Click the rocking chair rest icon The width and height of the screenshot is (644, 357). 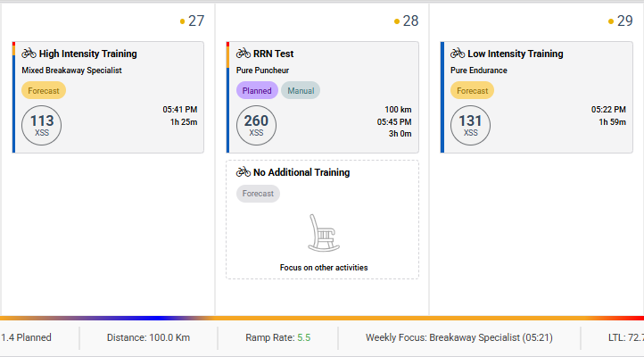(x=322, y=232)
